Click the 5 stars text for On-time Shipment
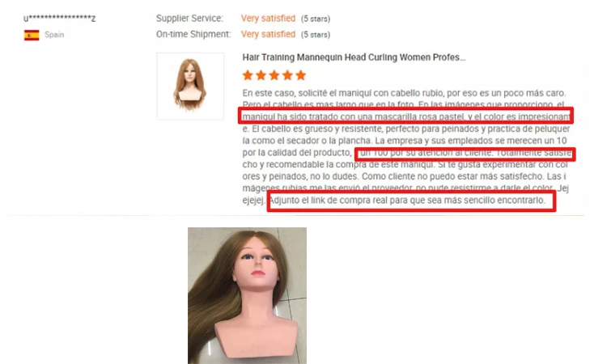This screenshot has height=364, width=607. coord(316,35)
